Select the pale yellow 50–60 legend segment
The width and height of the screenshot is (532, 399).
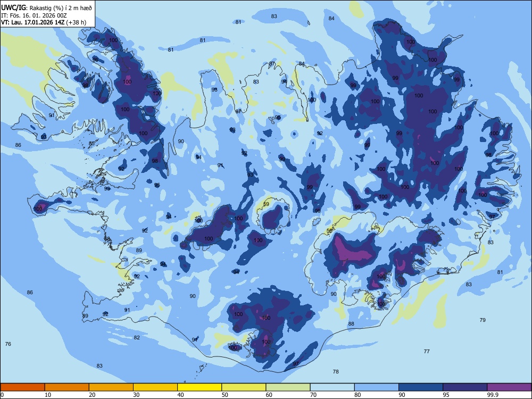coord(244,387)
